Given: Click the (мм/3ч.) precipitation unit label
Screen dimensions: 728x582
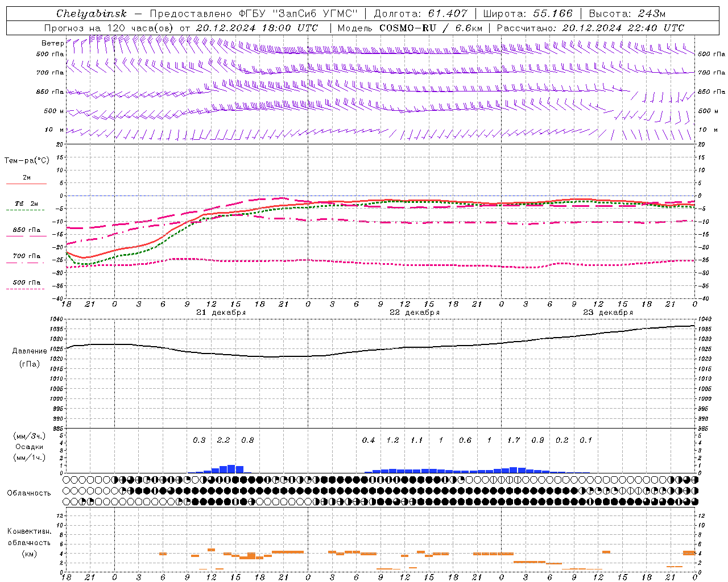Looking at the screenshot, I should (30, 436).
